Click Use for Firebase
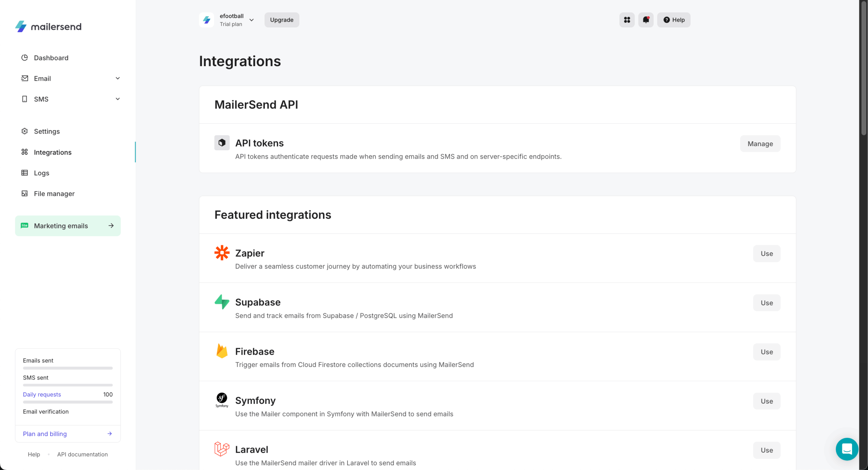 coord(767,352)
